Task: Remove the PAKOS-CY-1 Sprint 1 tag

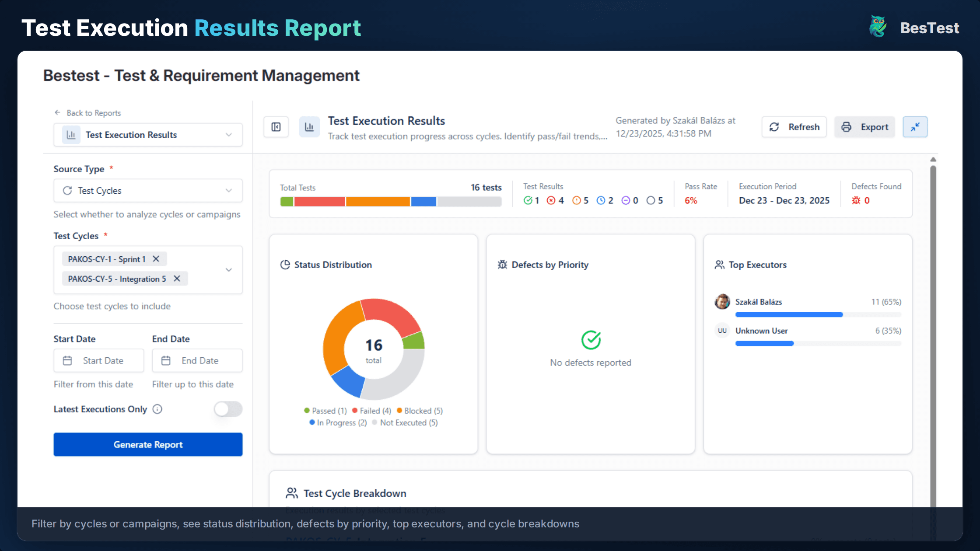Action: [156, 259]
